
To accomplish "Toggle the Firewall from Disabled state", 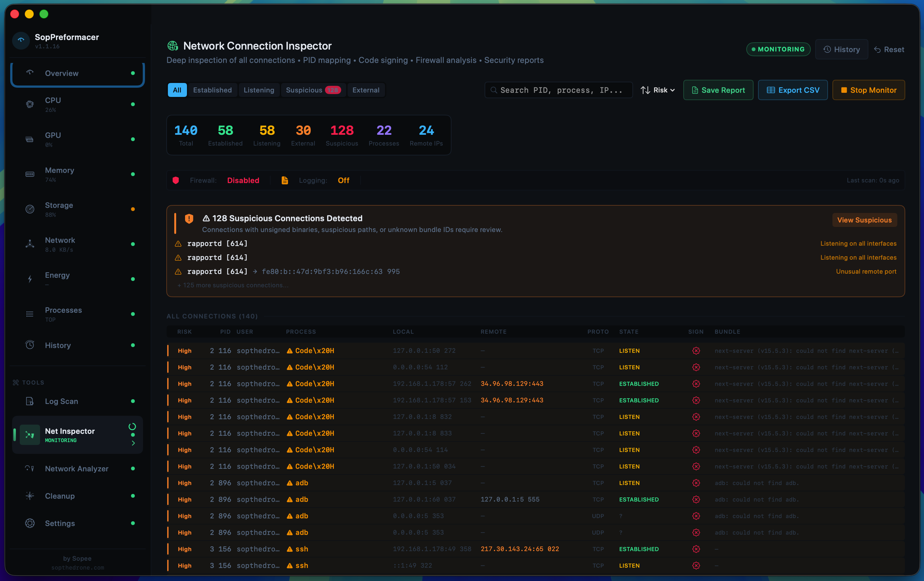I will click(x=243, y=180).
